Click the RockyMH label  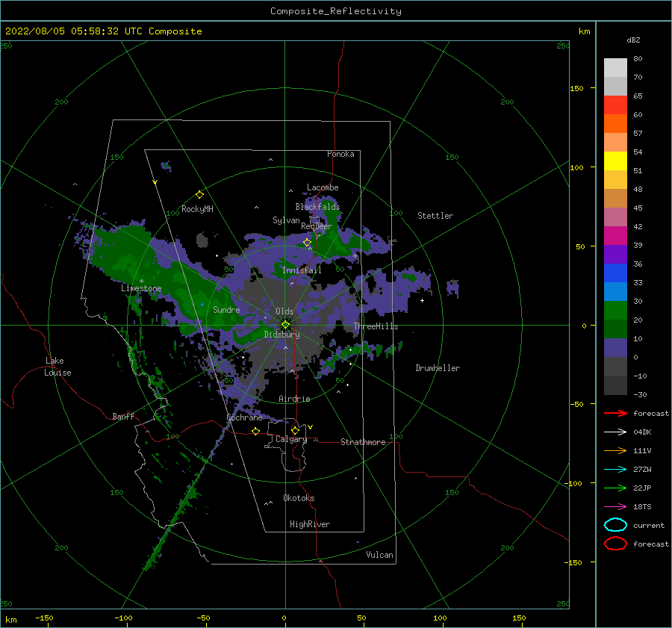pos(197,209)
